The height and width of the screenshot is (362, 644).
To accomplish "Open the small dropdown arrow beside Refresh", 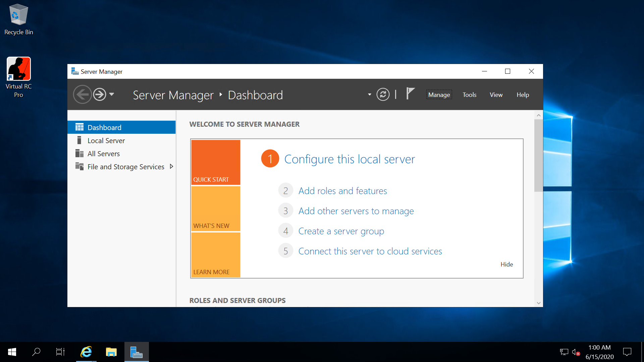I will click(369, 95).
